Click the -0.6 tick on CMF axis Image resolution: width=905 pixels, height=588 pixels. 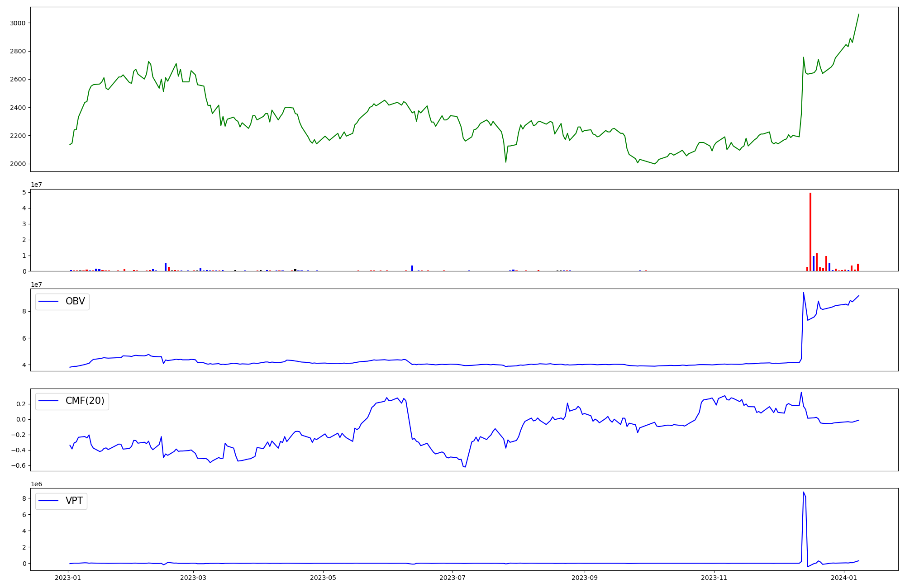coord(18,466)
